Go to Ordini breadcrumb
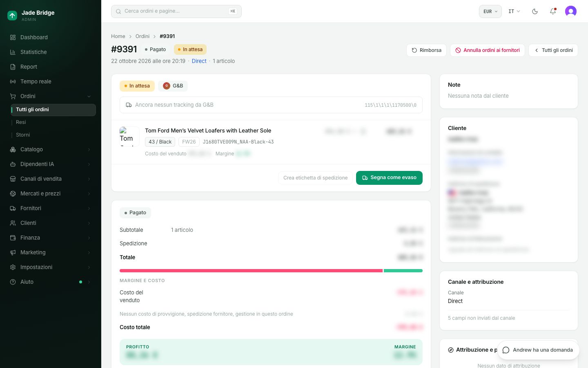This screenshot has width=588, height=368. (x=143, y=36)
